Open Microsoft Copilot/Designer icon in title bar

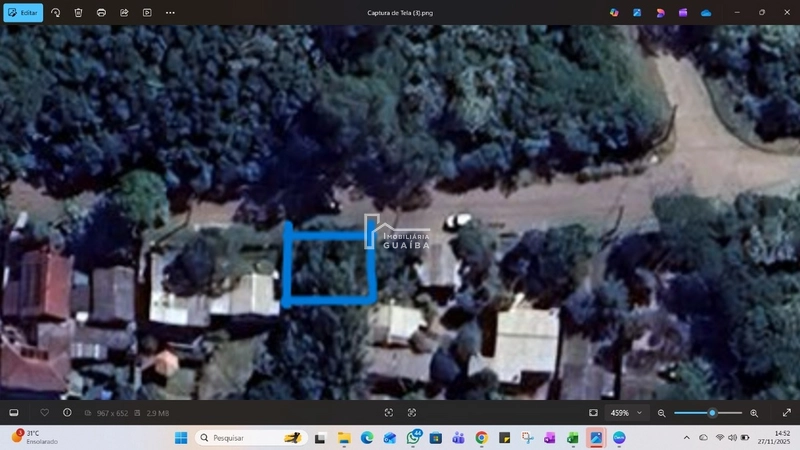pos(614,13)
